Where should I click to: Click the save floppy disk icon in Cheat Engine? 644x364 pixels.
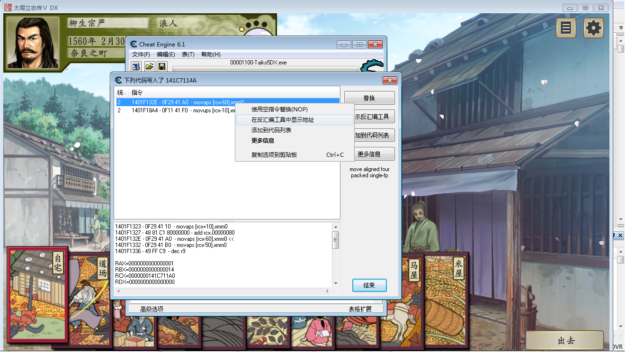tap(162, 66)
